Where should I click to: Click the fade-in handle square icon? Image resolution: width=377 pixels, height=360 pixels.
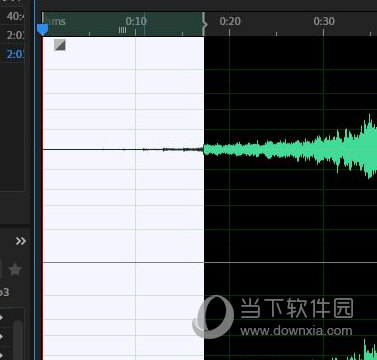(x=60, y=45)
